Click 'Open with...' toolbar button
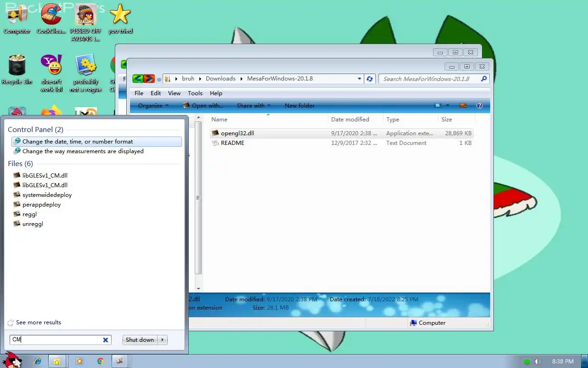588x368 pixels. [x=203, y=105]
